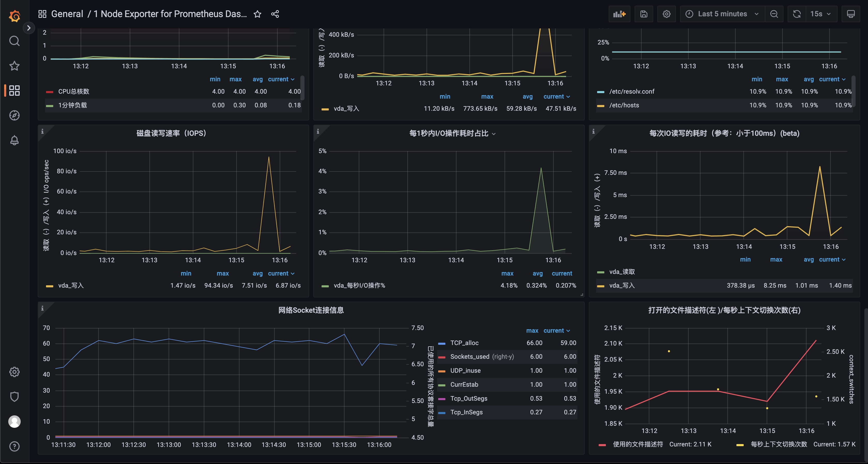868x464 pixels.
Task: Sort by current in the Socket legend
Action: click(557, 331)
